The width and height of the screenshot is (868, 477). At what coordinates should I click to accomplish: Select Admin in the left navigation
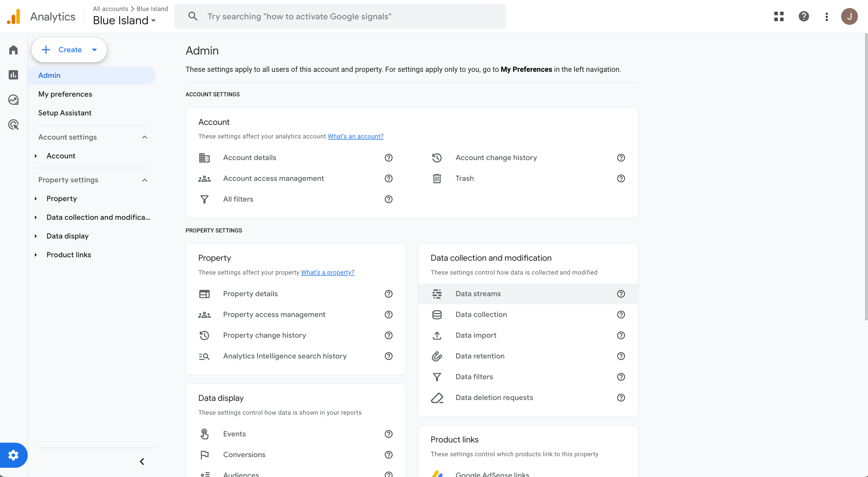pyautogui.click(x=92, y=76)
